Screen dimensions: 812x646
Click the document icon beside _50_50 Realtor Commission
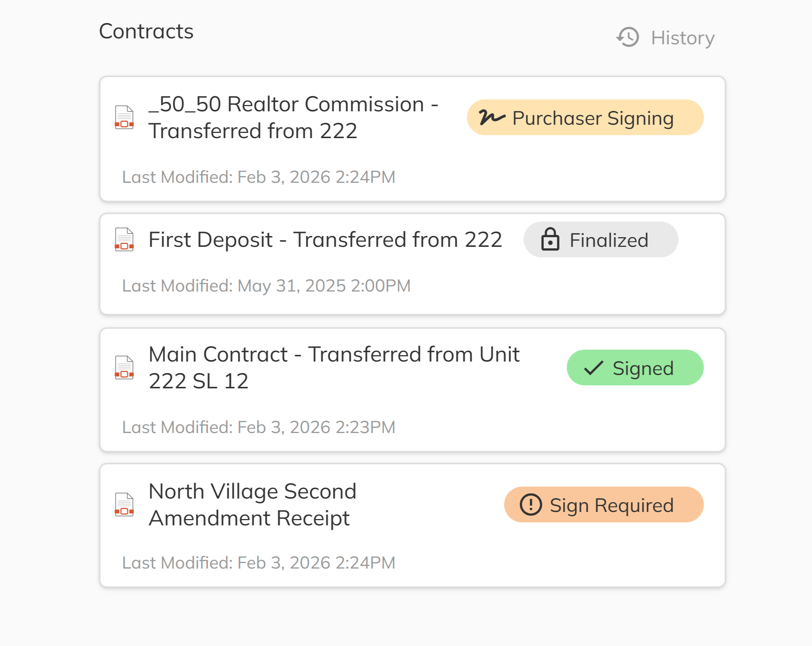pos(124,117)
